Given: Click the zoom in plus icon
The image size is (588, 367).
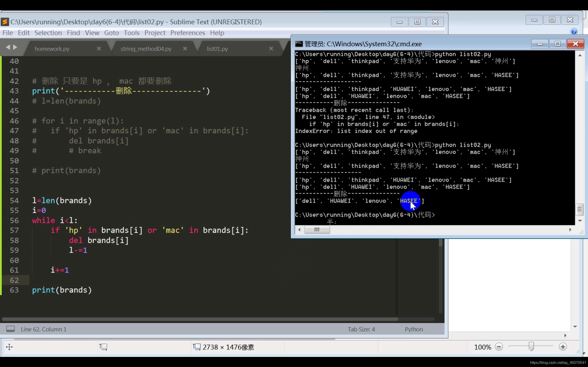Looking at the screenshot, I should point(563,347).
